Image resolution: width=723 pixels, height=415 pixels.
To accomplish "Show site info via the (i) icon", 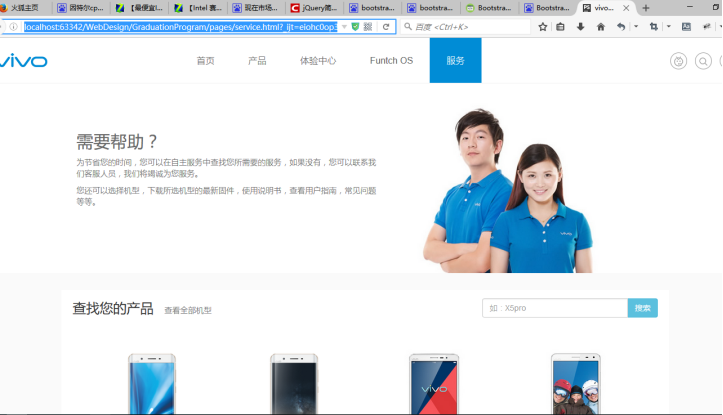I will tap(13, 27).
